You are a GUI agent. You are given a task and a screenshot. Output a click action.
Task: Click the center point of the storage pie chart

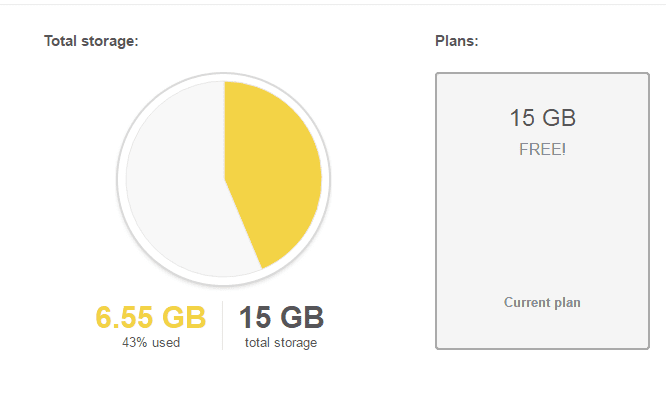tap(224, 179)
